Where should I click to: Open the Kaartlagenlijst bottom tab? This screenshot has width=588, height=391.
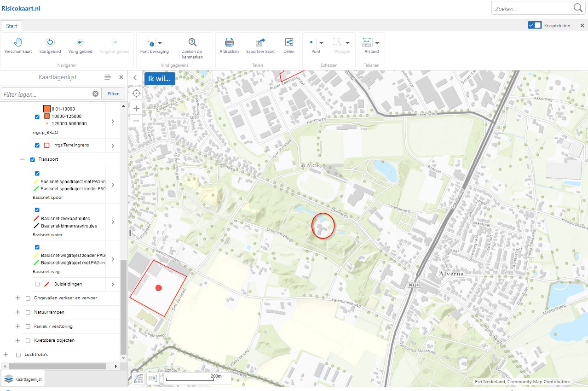tap(23, 379)
